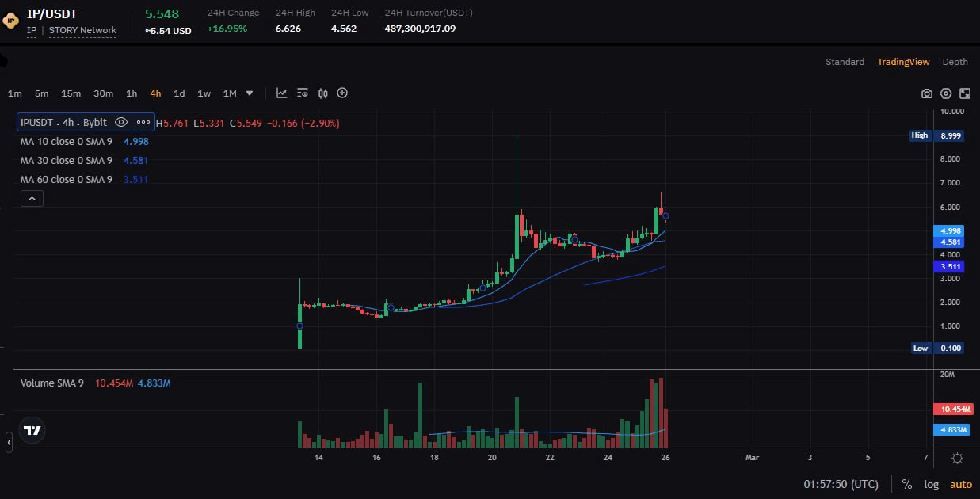Toggle percent scale mode
The image size is (980, 499).
[906, 484]
